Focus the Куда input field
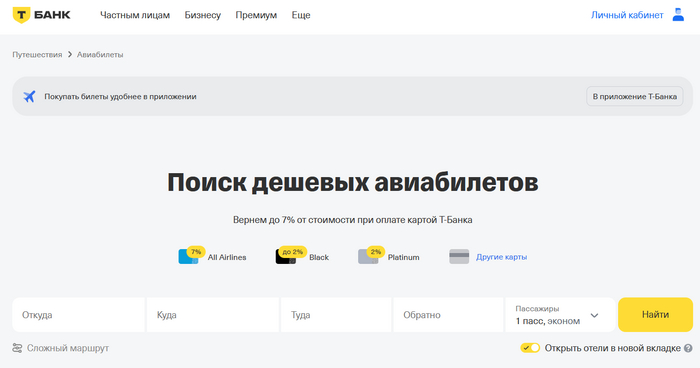The height and width of the screenshot is (368, 700). click(213, 315)
